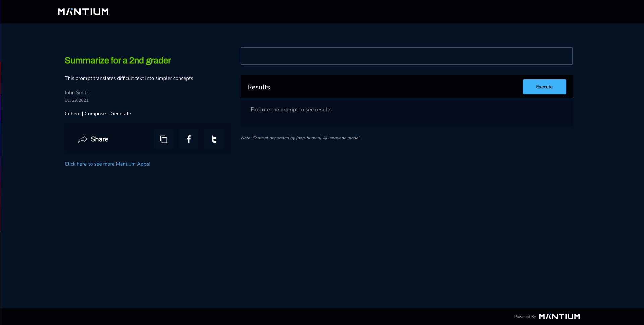Click the date 'Oct 29, 2021'
This screenshot has height=325, width=644.
(76, 100)
